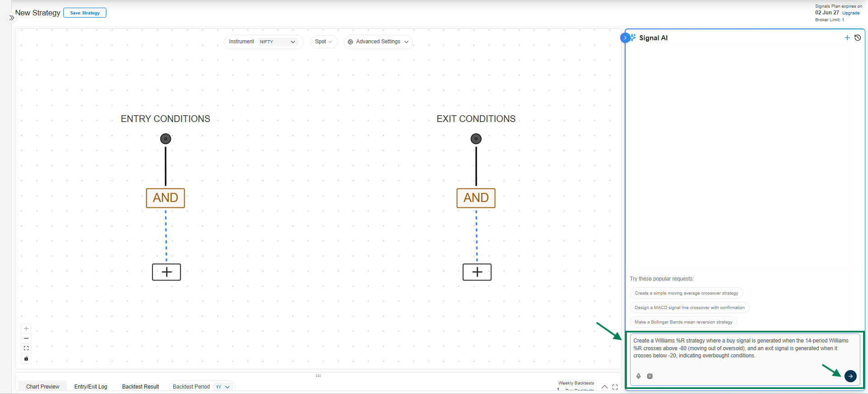Image resolution: width=868 pixels, height=394 pixels.
Task: Expand Advanced Settings
Action: (378, 42)
